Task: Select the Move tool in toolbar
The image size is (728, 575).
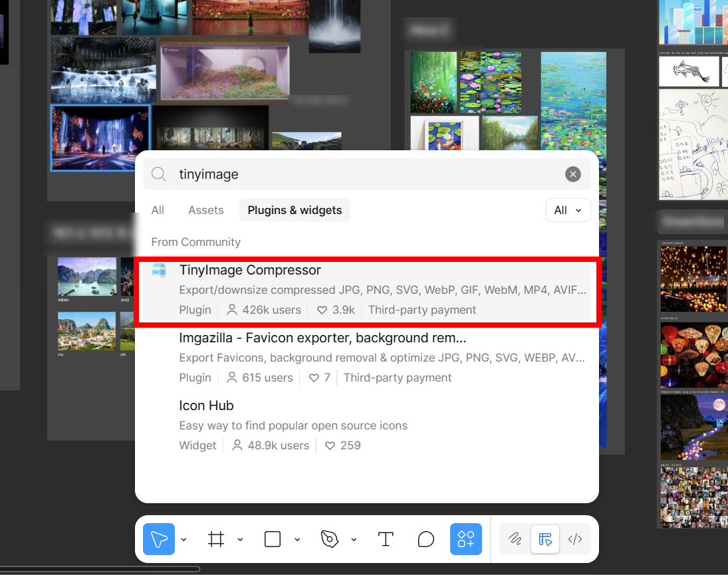Action: pos(159,539)
